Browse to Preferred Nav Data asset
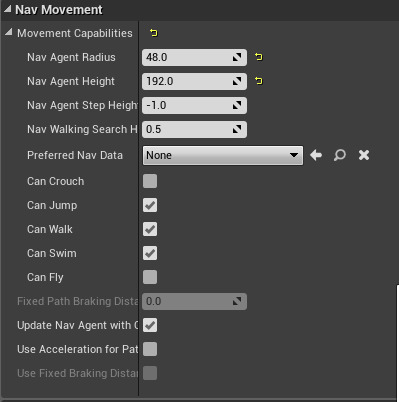This screenshot has height=402, width=399. pos(340,155)
